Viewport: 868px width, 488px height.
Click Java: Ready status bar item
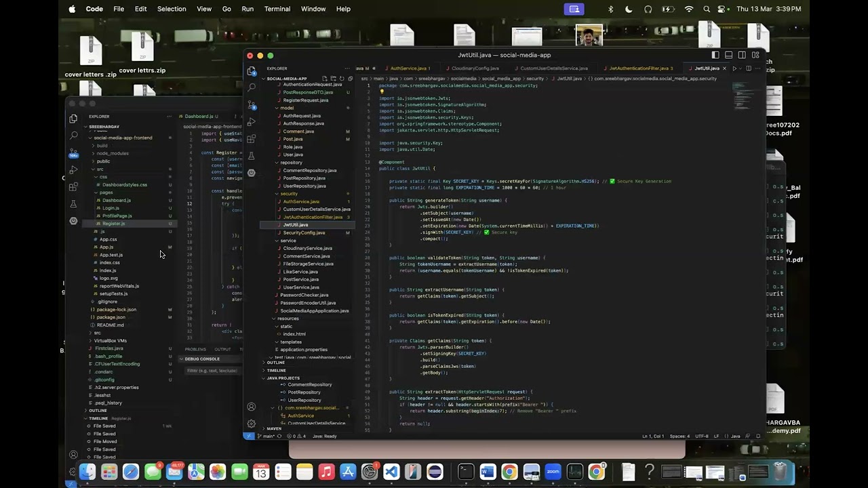325,436
